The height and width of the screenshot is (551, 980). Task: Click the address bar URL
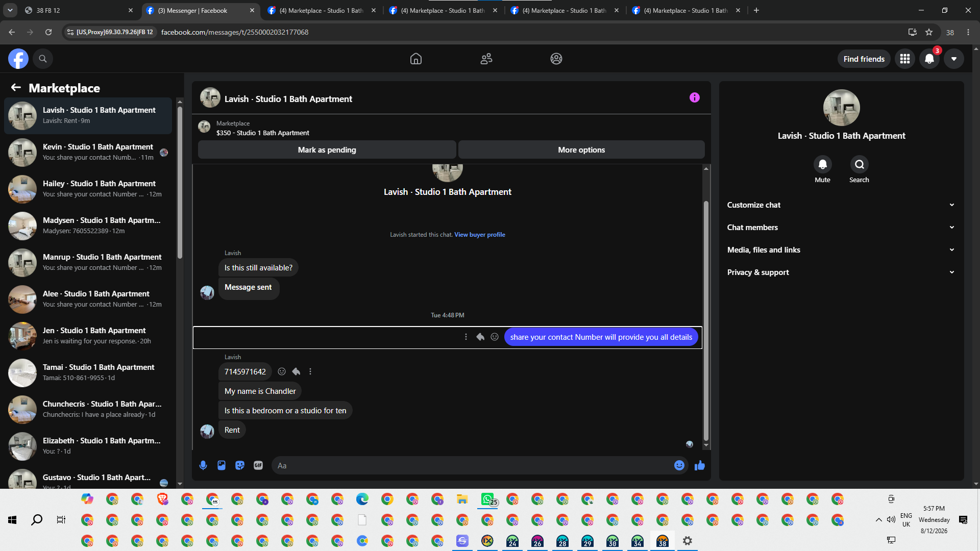tap(235, 32)
